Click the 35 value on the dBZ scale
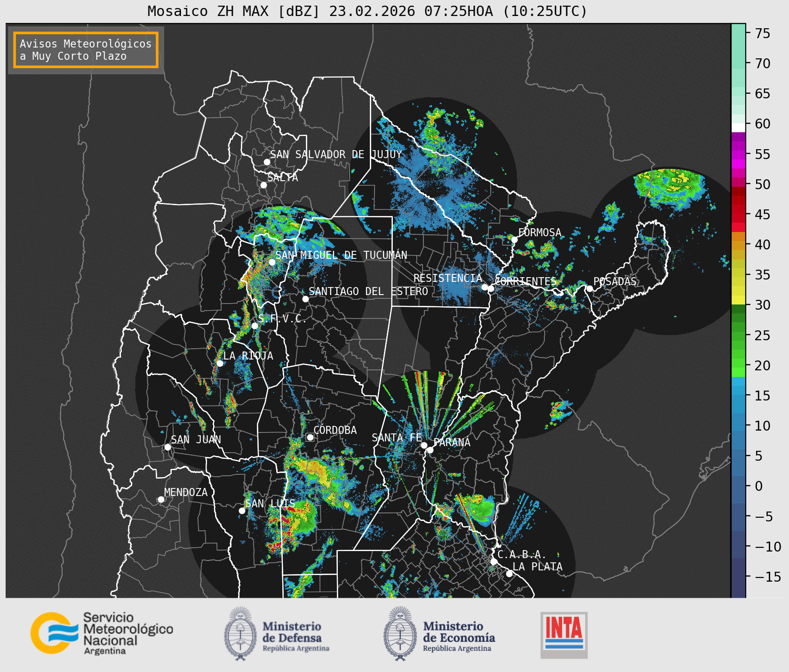This screenshot has width=789, height=672. point(763,275)
